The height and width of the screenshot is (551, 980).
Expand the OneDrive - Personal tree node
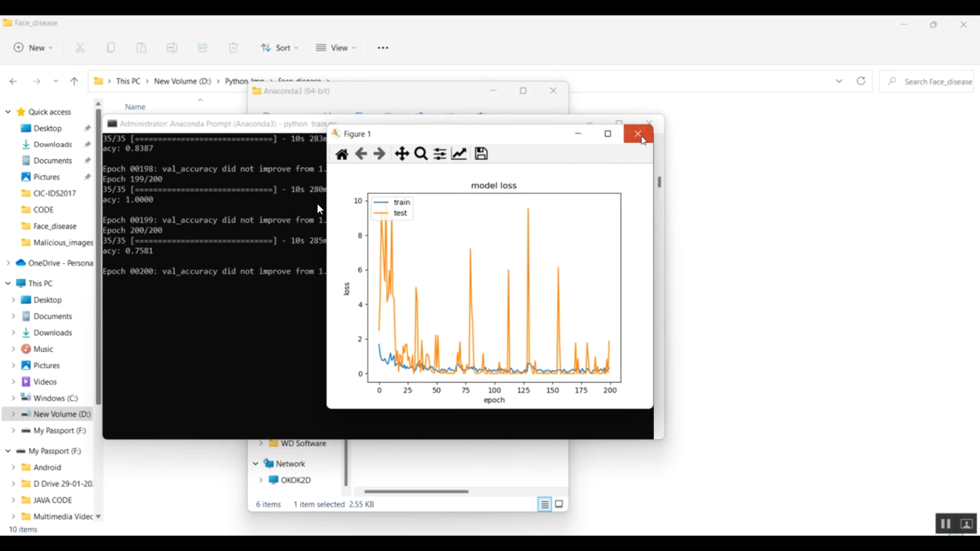8,263
